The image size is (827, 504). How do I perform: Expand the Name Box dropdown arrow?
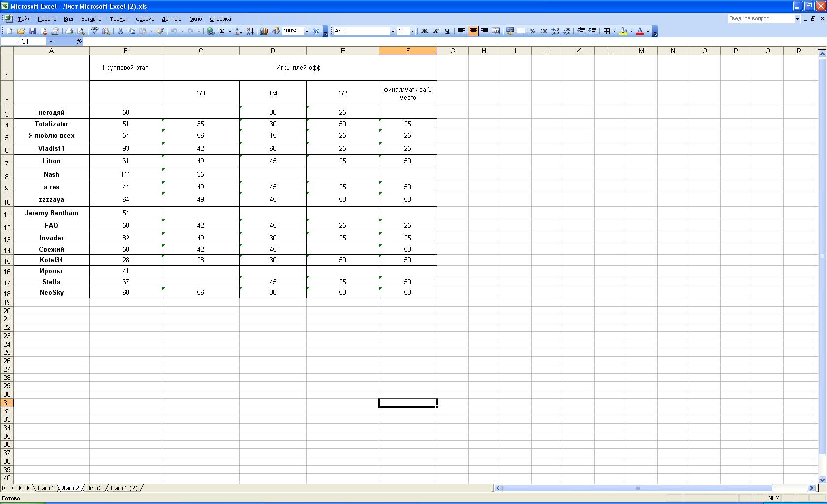coord(51,41)
